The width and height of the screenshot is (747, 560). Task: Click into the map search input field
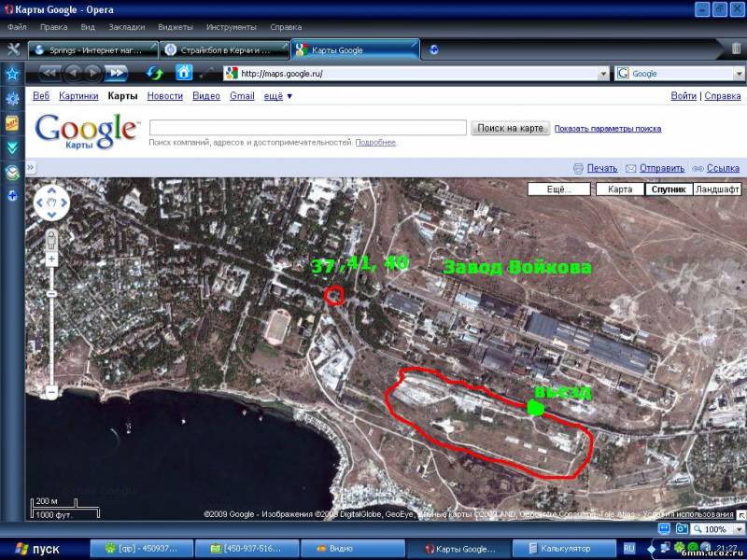pos(308,128)
